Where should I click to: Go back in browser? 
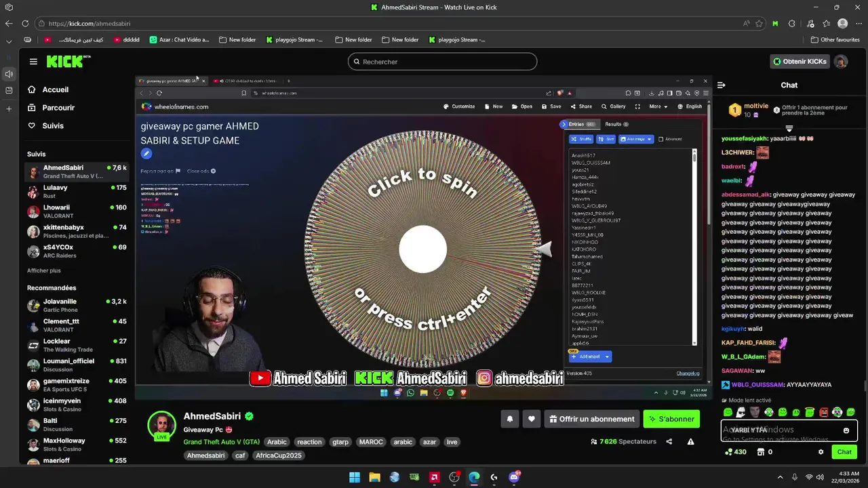coord(8,23)
